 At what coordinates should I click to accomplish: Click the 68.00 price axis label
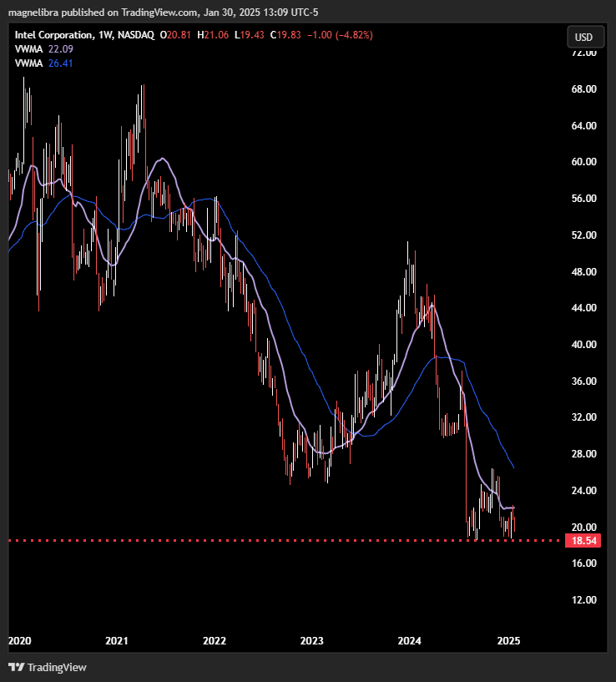pyautogui.click(x=583, y=89)
